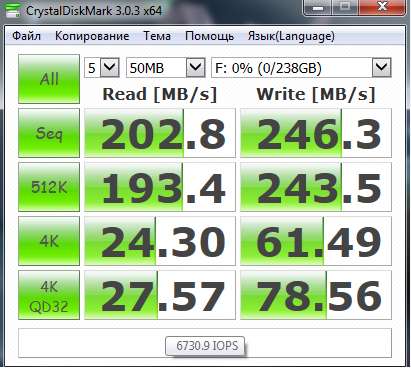Open the Помощь menu
Viewport: 411px width, 373px height.
[x=209, y=36]
